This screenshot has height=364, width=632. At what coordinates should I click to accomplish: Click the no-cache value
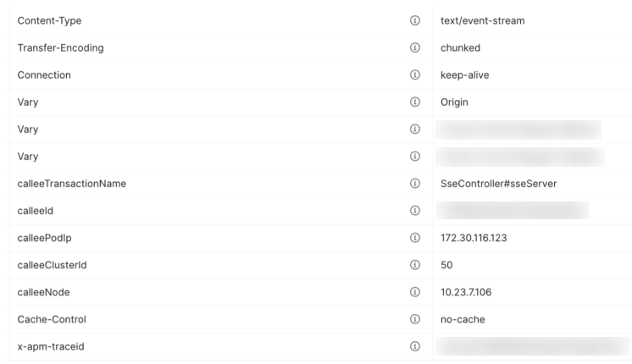click(x=463, y=319)
